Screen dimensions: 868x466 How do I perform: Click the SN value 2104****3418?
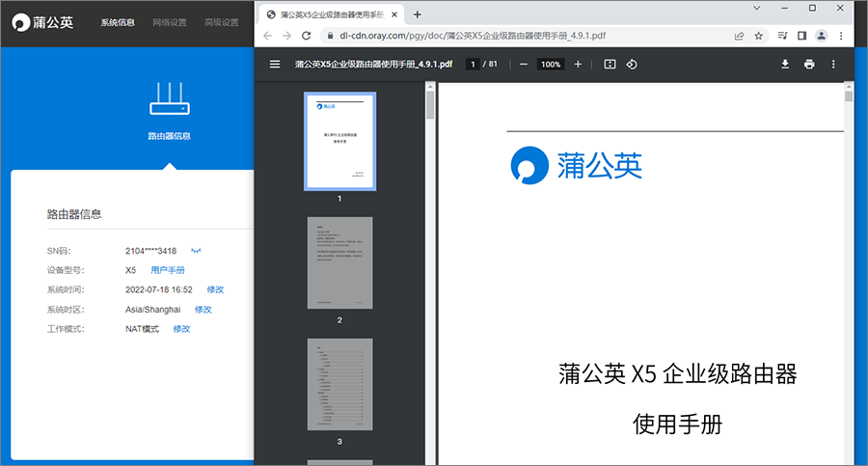point(150,251)
